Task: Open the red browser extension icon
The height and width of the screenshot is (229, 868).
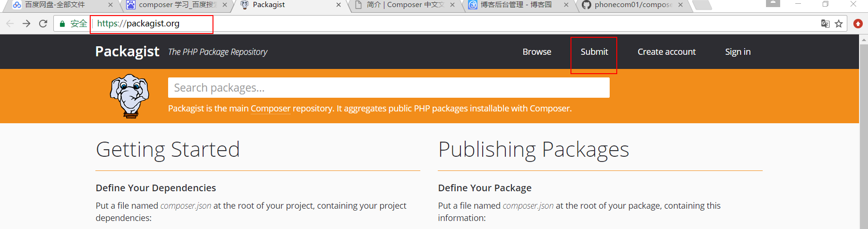Action: 858,24
